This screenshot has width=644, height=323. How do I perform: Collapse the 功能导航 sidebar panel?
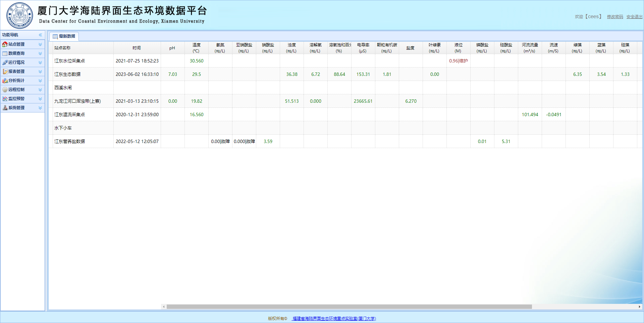point(40,35)
